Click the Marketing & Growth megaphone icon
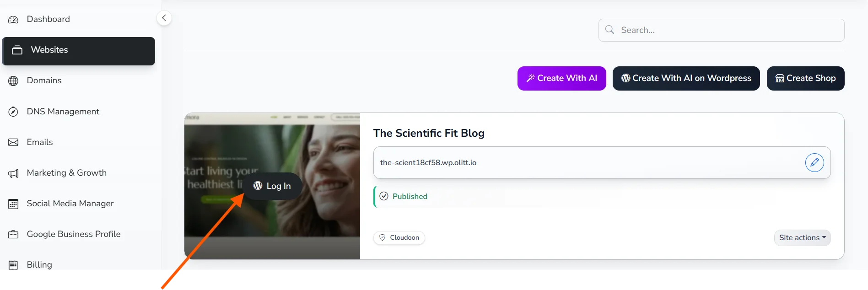Image resolution: width=868 pixels, height=290 pixels. (x=13, y=173)
